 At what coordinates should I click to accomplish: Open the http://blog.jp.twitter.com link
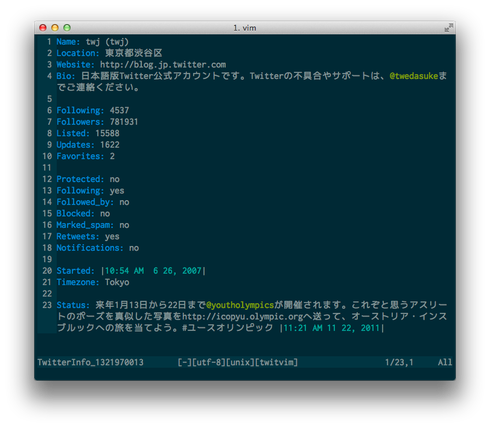pos(163,65)
